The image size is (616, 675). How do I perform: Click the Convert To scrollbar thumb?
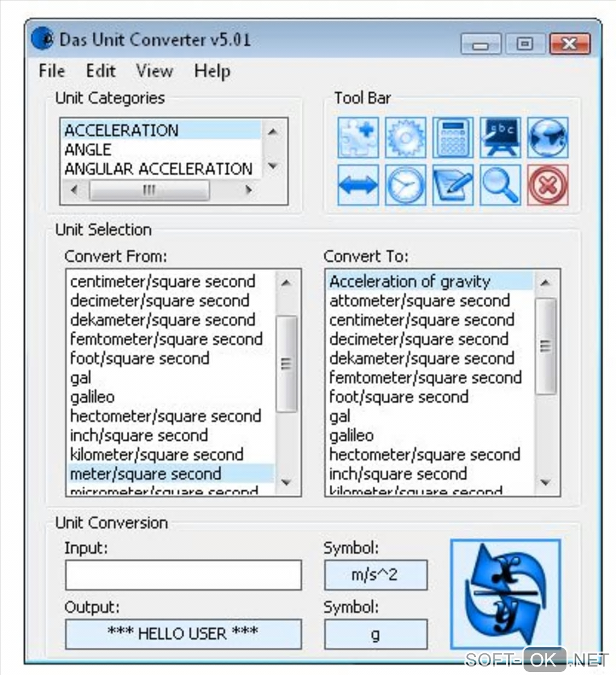[545, 346]
